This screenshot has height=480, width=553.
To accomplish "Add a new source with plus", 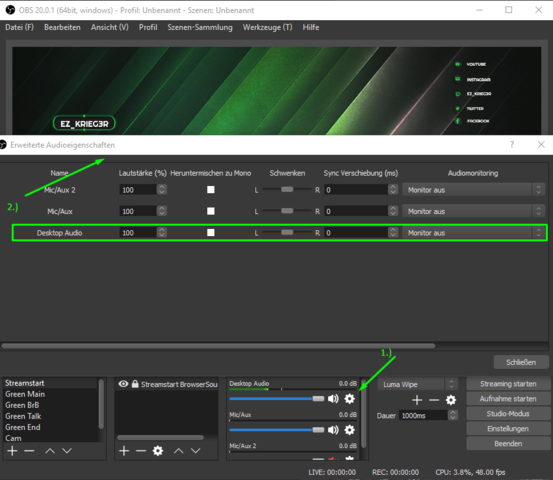I will pos(124,451).
